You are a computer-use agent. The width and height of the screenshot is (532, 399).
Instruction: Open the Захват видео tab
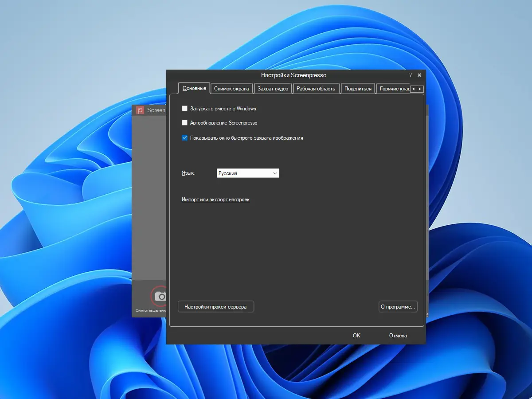pyautogui.click(x=273, y=89)
